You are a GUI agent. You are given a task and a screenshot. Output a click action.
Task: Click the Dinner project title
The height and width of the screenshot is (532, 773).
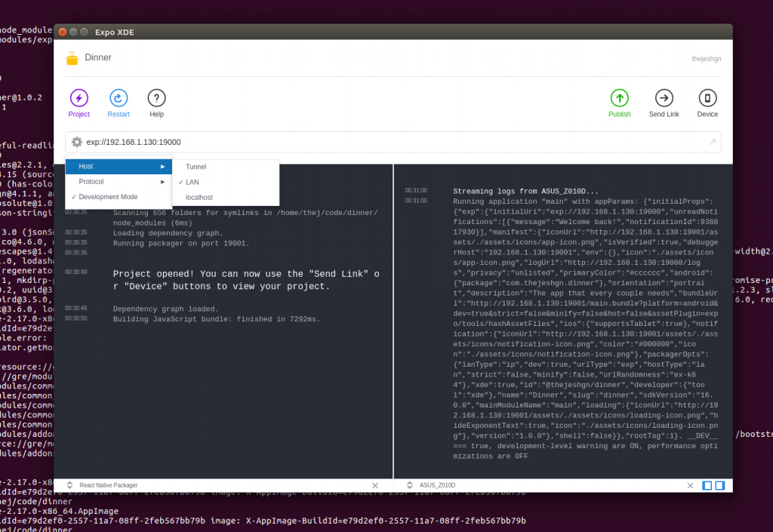pyautogui.click(x=98, y=57)
